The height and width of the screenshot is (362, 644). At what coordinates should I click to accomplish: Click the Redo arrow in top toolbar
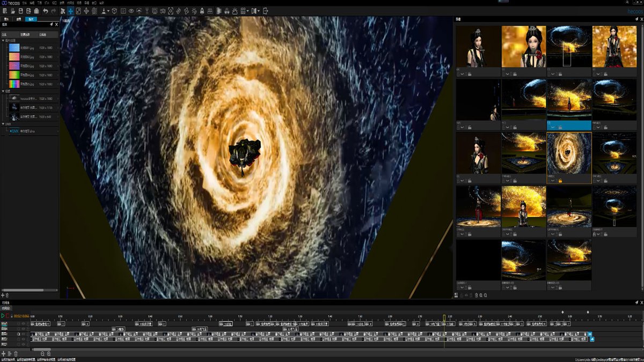click(x=54, y=11)
